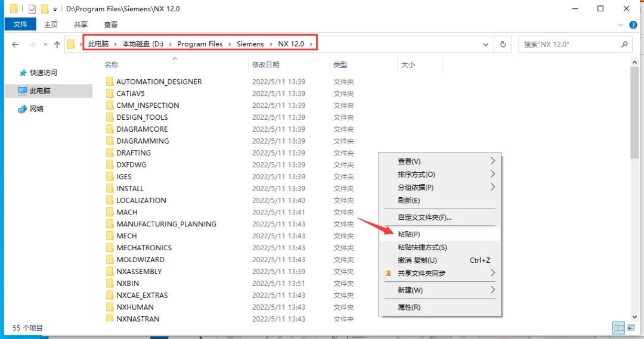Select the MACH folder icon
644x339 pixels.
[x=110, y=212]
